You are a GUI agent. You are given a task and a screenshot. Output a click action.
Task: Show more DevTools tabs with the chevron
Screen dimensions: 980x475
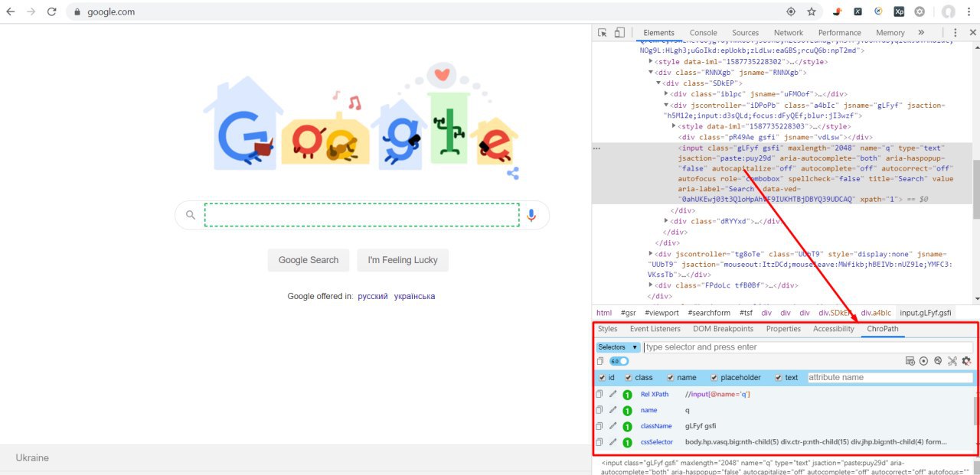click(x=921, y=32)
